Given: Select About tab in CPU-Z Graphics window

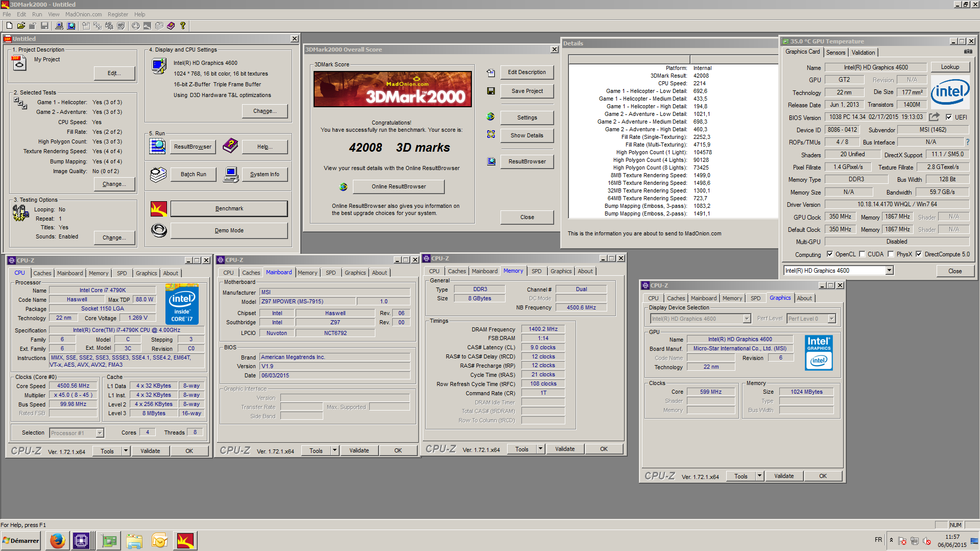Looking at the screenshot, I should pos(804,298).
